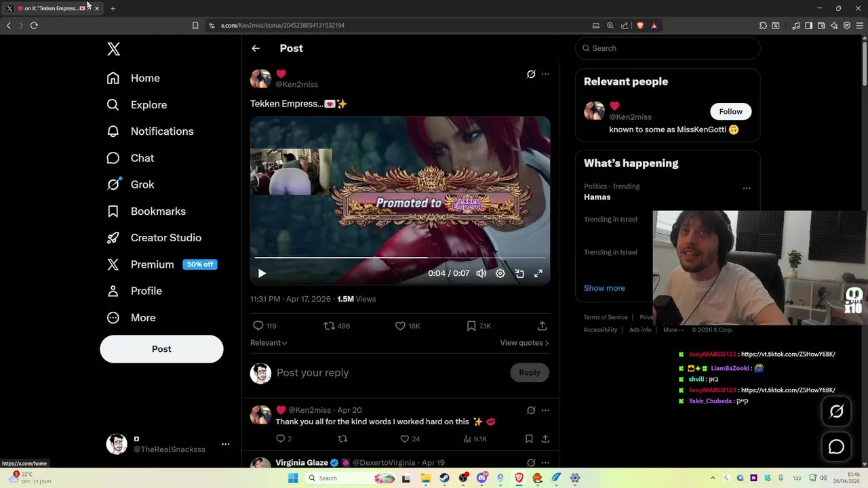Enter fullscreen for the video
The width and height of the screenshot is (868, 488).
click(538, 273)
